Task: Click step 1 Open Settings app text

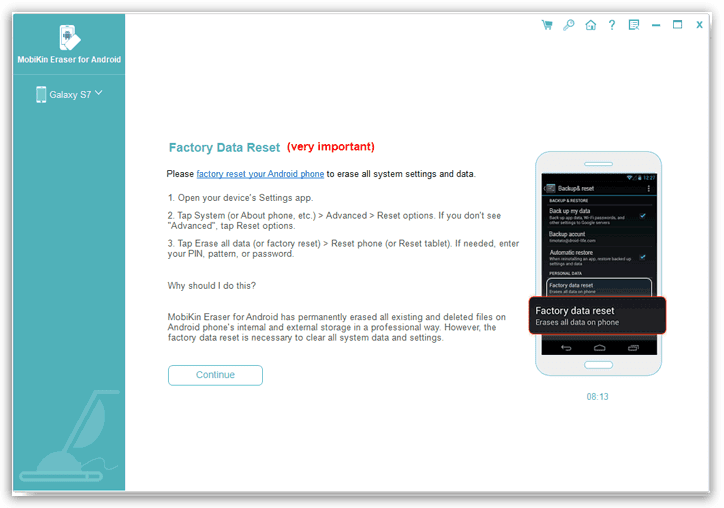Action: coord(240,198)
